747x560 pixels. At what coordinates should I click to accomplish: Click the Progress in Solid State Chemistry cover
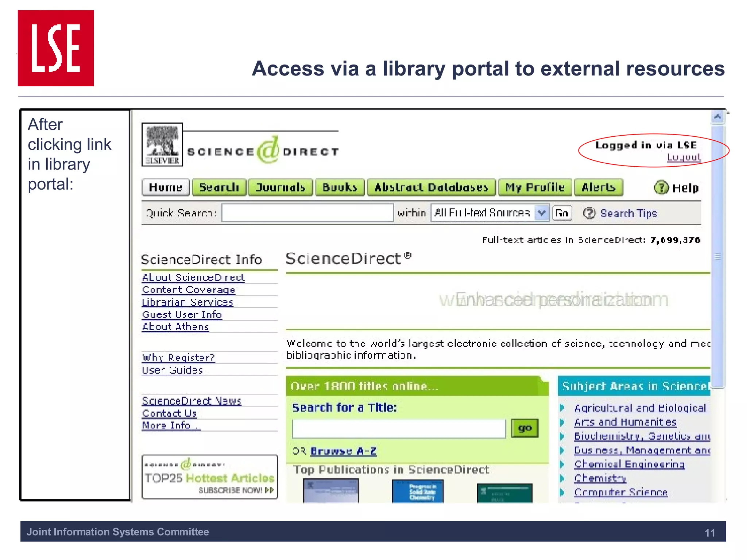418,491
